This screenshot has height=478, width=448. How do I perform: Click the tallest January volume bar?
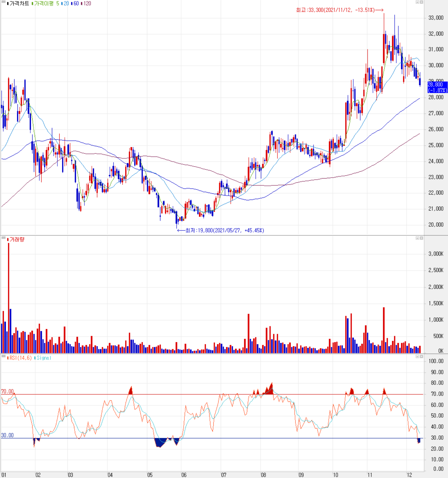coord(8,298)
